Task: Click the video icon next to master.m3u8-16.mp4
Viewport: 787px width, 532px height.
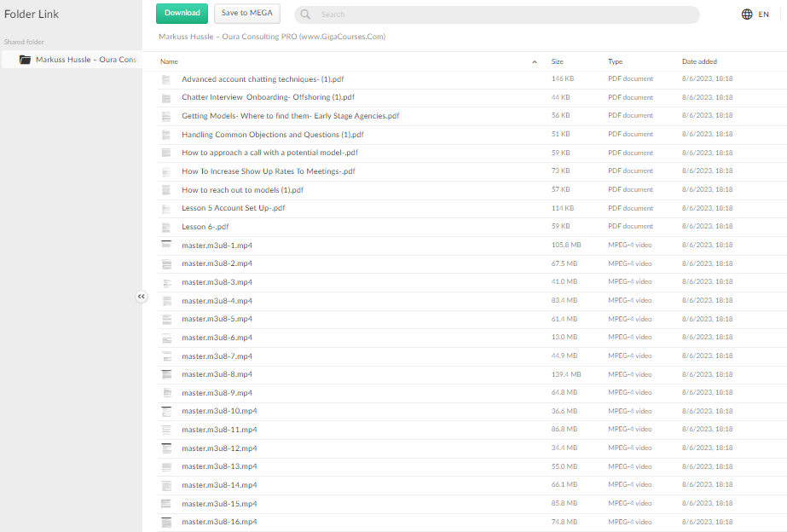Action: [x=167, y=521]
